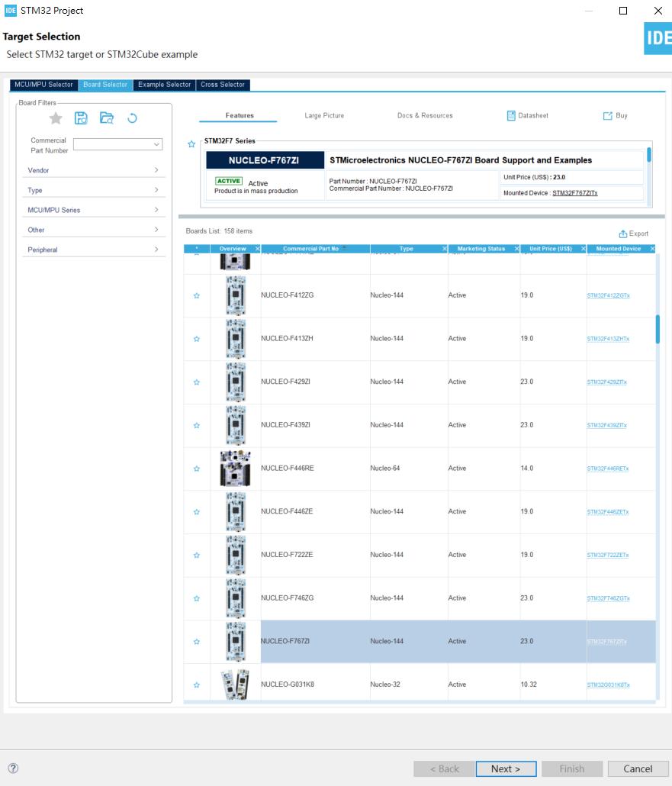Show favorite boards star filter icon
The height and width of the screenshot is (786, 672).
click(56, 118)
